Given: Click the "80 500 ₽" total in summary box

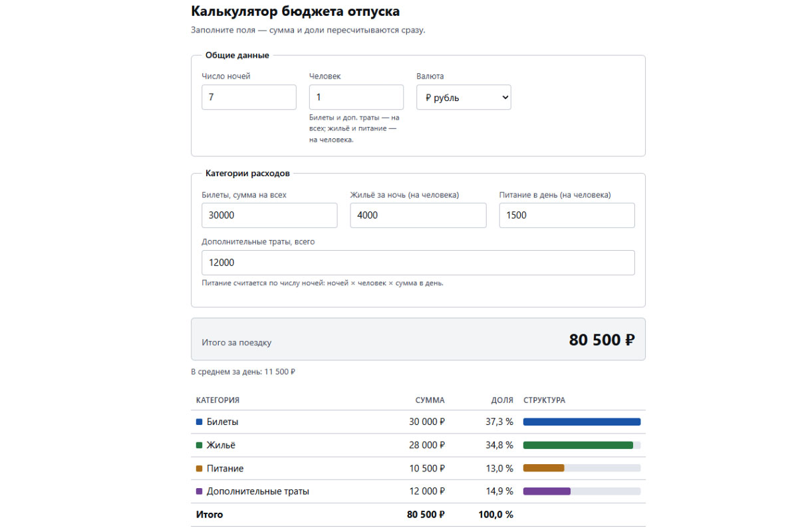Looking at the screenshot, I should [602, 340].
